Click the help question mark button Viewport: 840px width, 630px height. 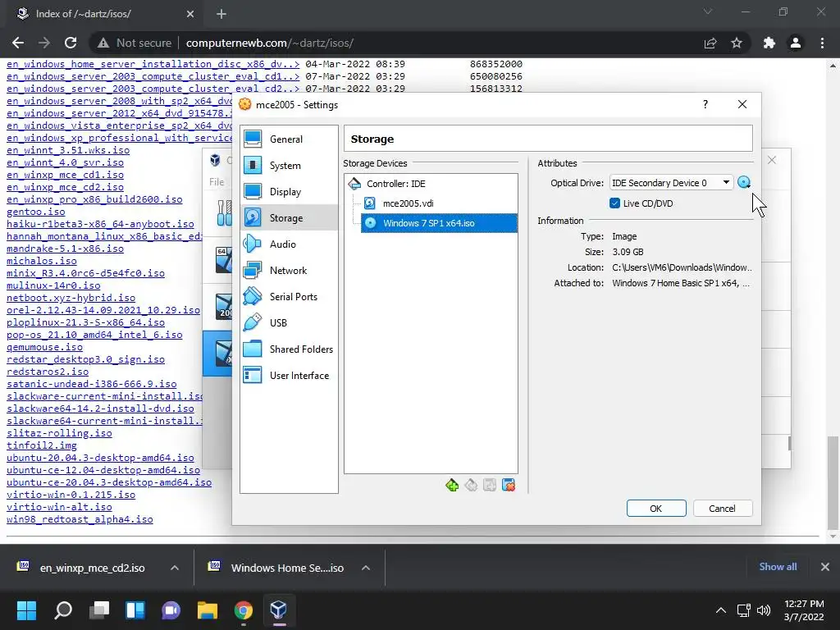pyautogui.click(x=705, y=104)
